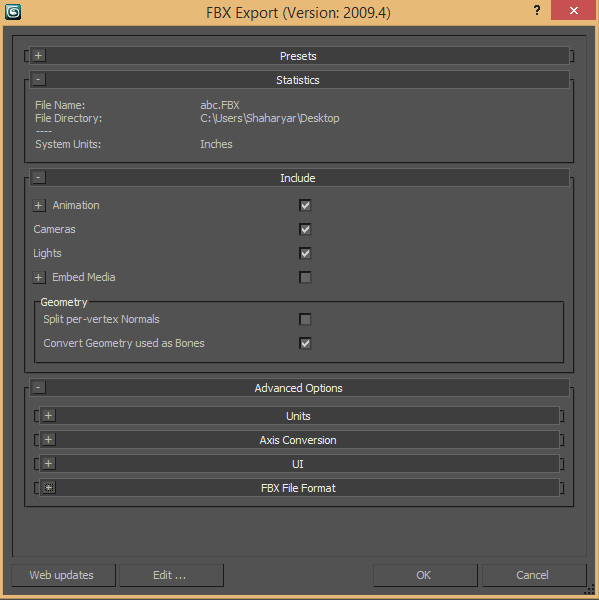The image size is (599, 600).
Task: Toggle Convert Geometry used as Bones
Action: point(305,343)
